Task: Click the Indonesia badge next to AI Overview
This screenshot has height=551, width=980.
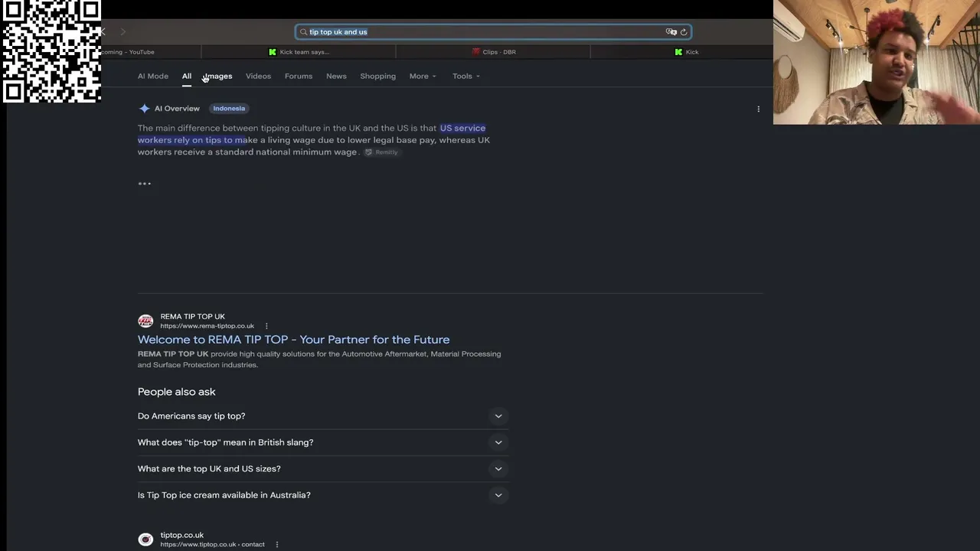Action: 229,109
